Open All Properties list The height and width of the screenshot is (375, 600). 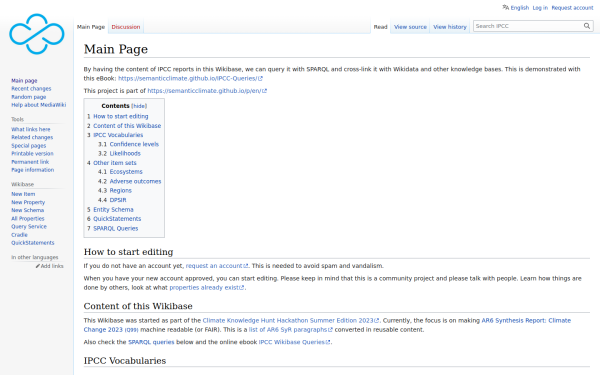28,218
